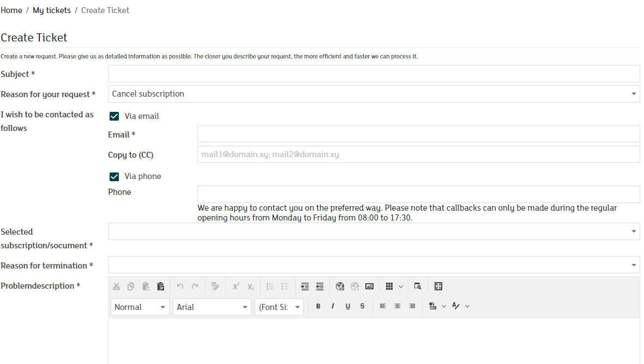
Task: Toggle full screen editor mode
Action: tap(438, 287)
